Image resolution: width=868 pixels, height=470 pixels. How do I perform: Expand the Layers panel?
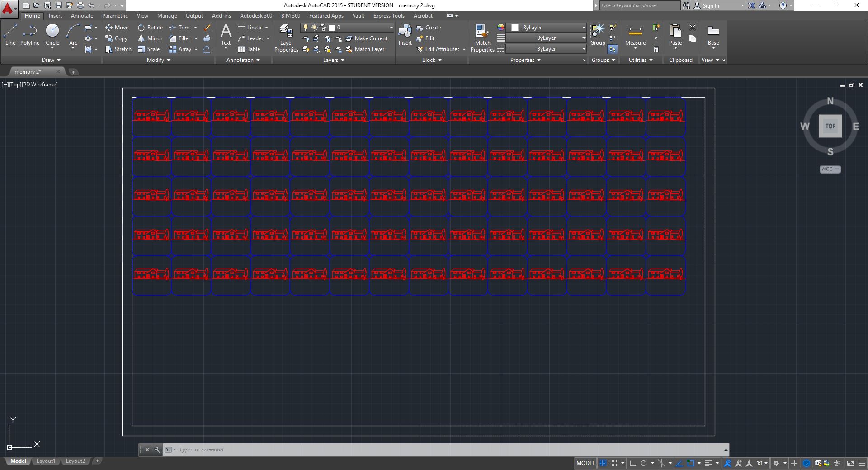pyautogui.click(x=334, y=60)
